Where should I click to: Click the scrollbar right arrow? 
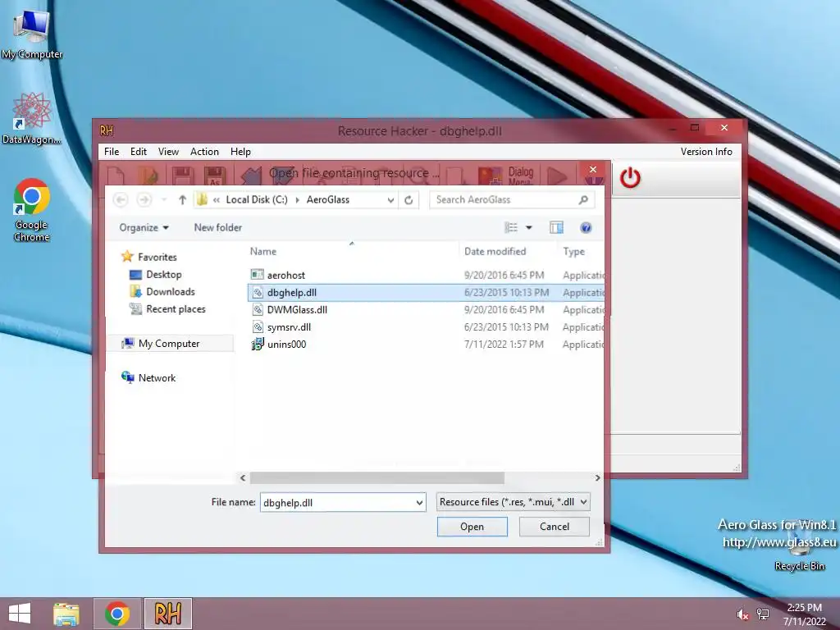coord(597,477)
